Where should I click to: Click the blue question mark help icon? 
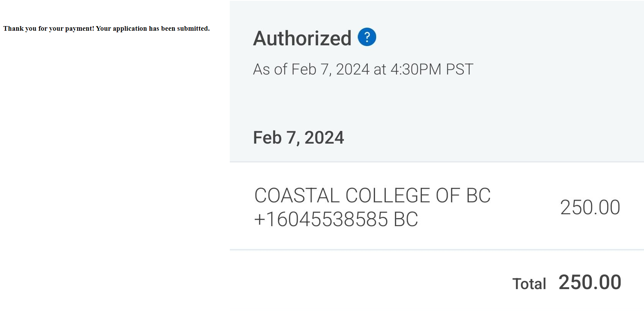367,37
